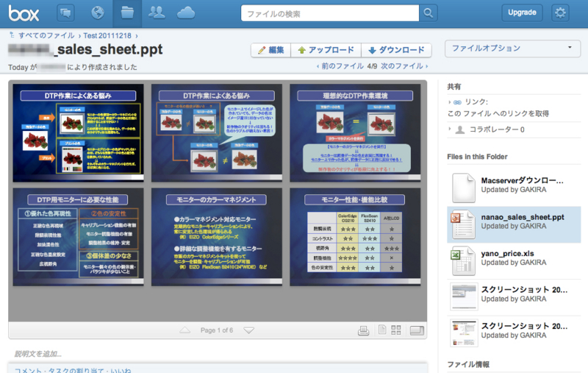Go to すべてのファイル breadcrumb
Screen dimensions: 588x373
coord(46,35)
